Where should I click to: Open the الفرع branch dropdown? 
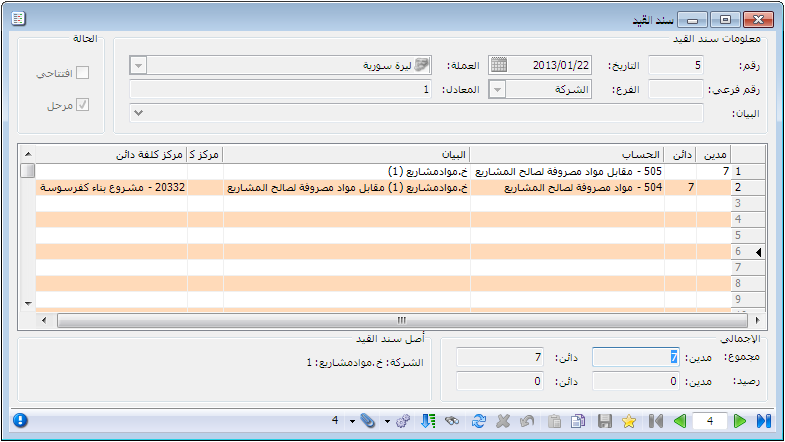pyautogui.click(x=497, y=90)
